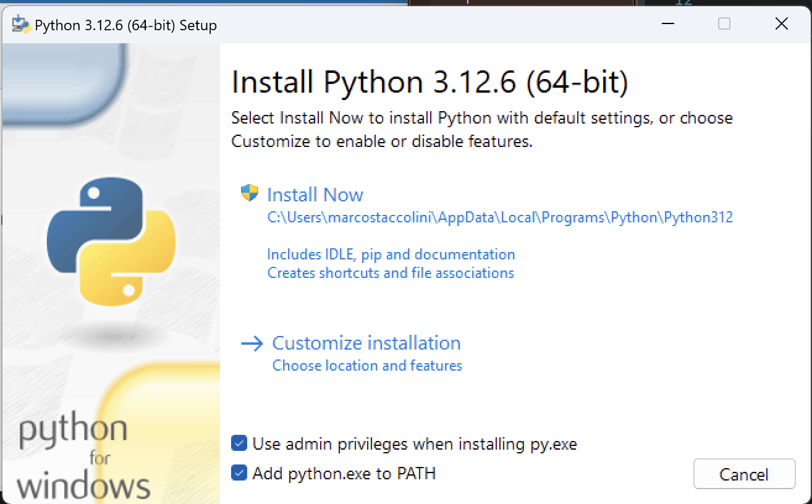Open the Customize installation option
This screenshot has width=812, height=504.
pyautogui.click(x=366, y=343)
